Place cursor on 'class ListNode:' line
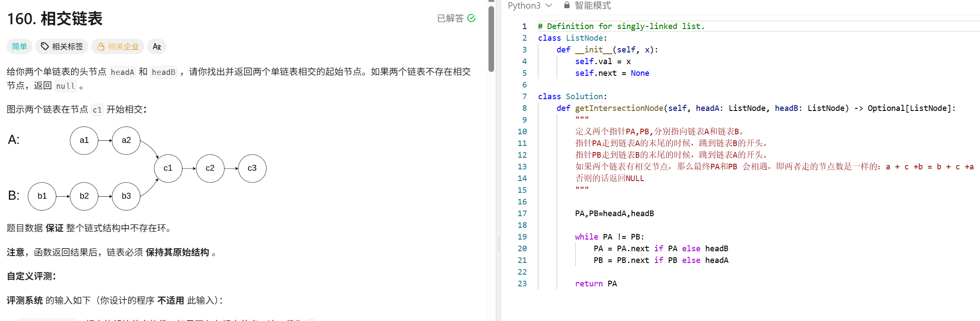 573,38
